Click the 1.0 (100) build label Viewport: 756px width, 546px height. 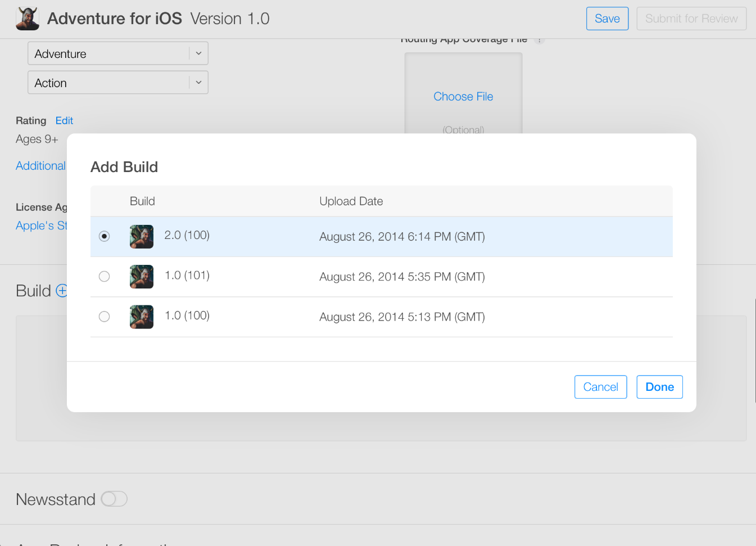coord(187,315)
